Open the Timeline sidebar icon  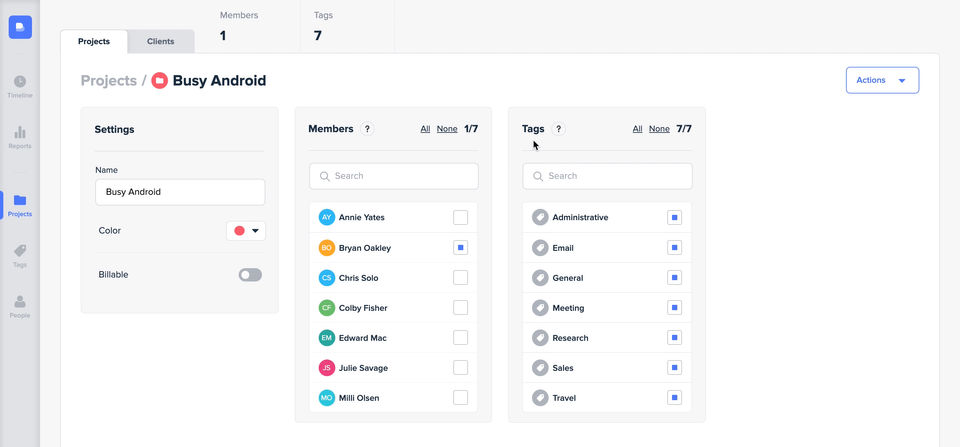click(x=20, y=82)
